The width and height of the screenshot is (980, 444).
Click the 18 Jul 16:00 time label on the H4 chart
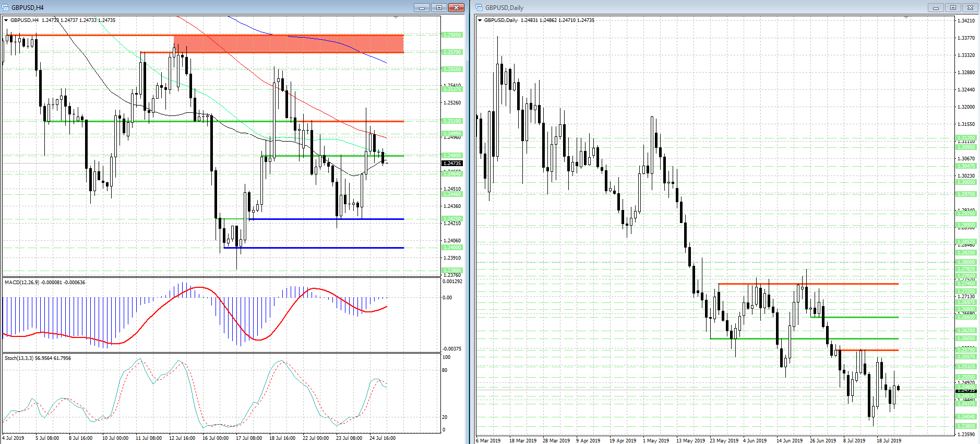point(282,438)
